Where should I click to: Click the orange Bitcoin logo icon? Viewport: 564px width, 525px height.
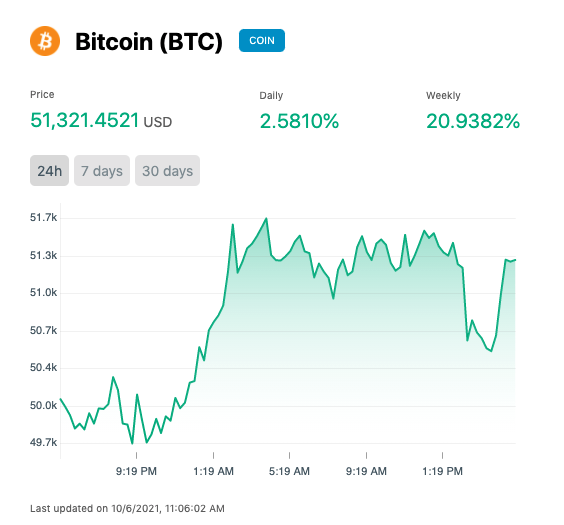pos(45,41)
